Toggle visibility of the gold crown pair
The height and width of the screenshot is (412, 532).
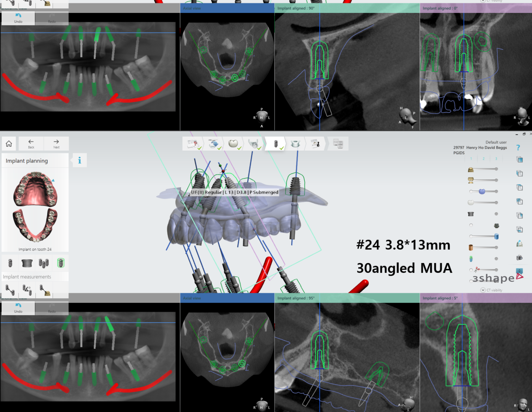coord(471,180)
